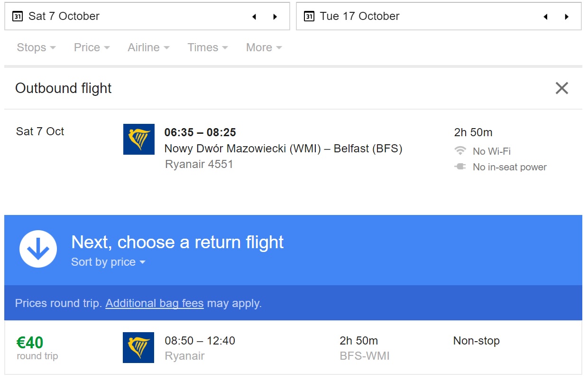Click the blue down-arrow circle icon
The width and height of the screenshot is (588, 382).
tap(38, 249)
